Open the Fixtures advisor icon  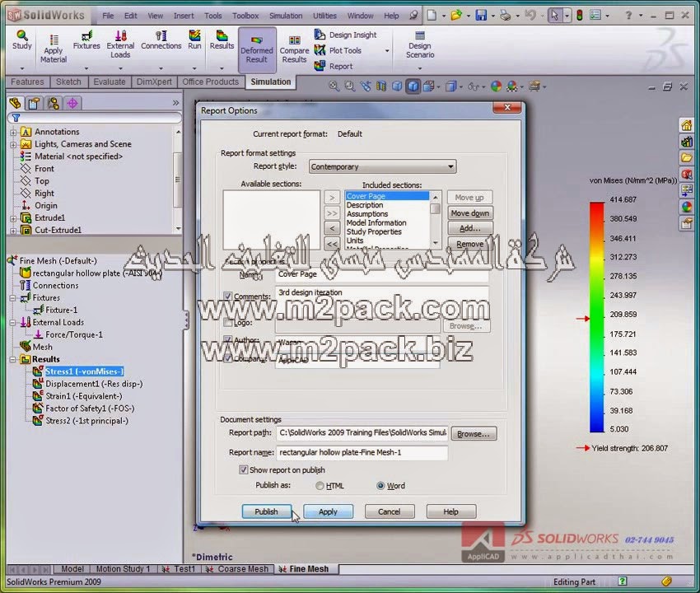[x=86, y=40]
